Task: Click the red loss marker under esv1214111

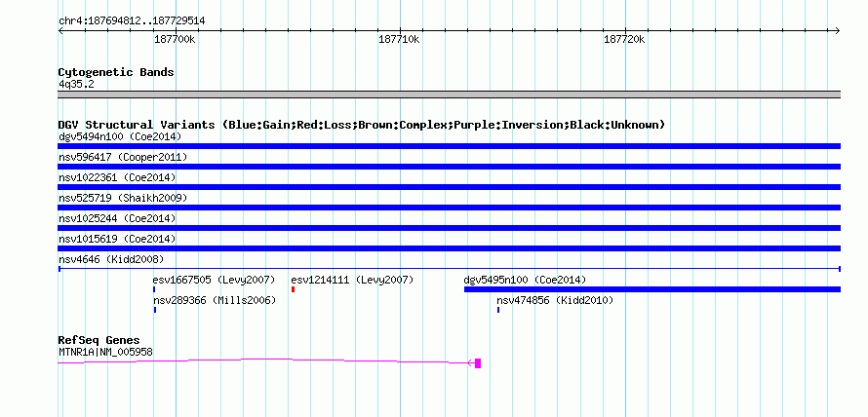Action: [293, 289]
